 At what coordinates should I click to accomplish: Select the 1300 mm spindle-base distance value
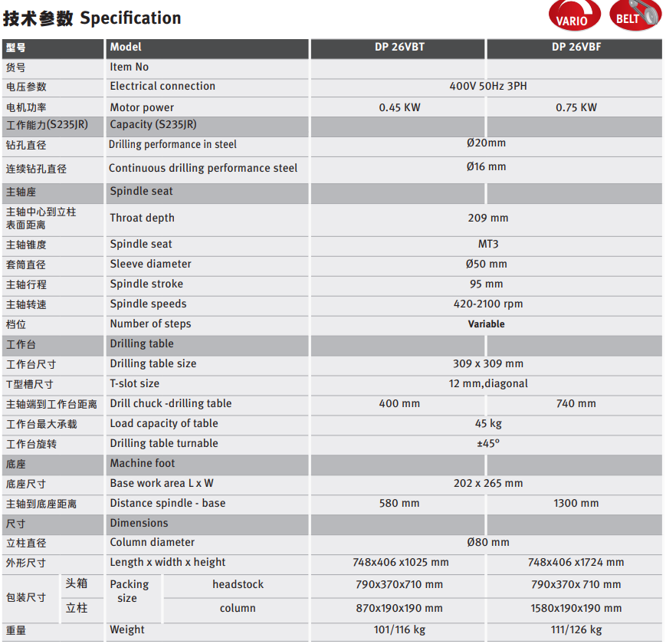pyautogui.click(x=576, y=504)
